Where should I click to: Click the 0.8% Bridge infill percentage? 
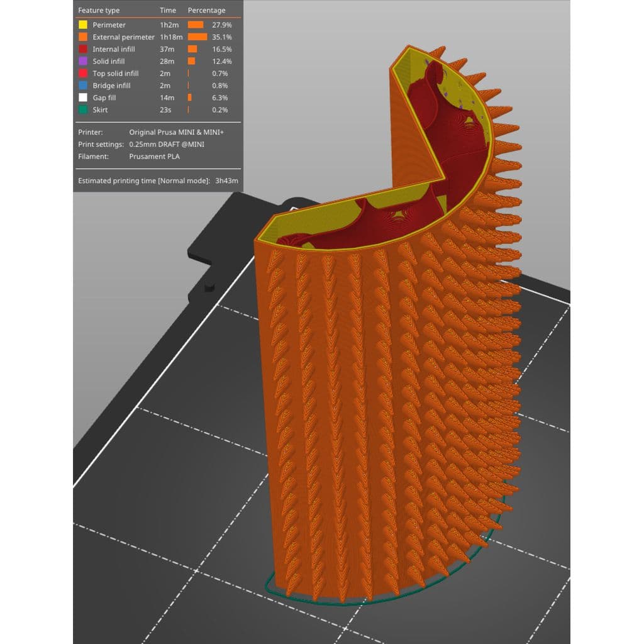tap(219, 86)
